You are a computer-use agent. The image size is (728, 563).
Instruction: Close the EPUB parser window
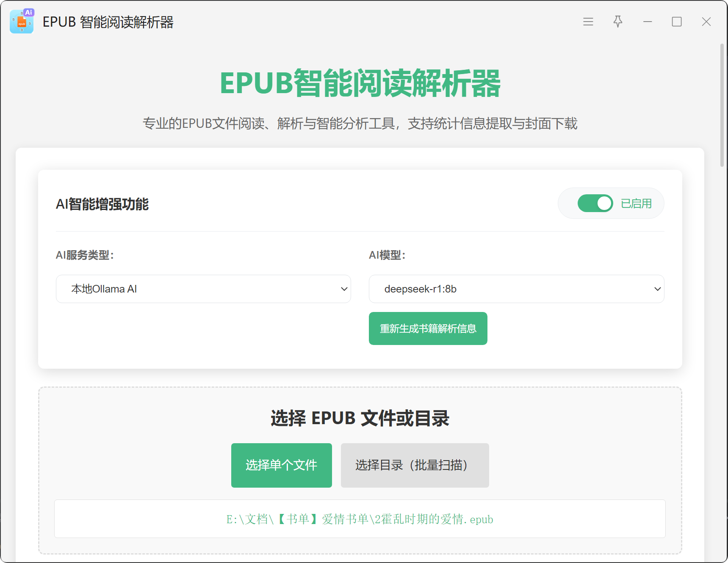(706, 22)
